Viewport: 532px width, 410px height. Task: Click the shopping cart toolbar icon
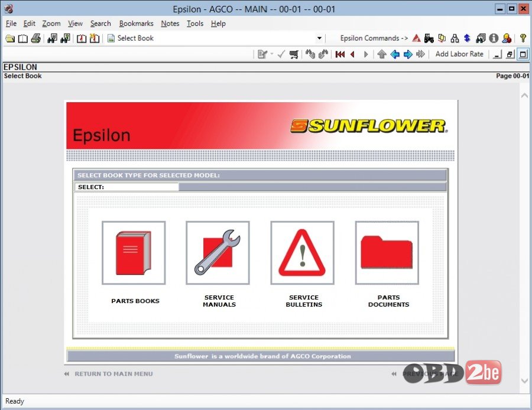294,54
